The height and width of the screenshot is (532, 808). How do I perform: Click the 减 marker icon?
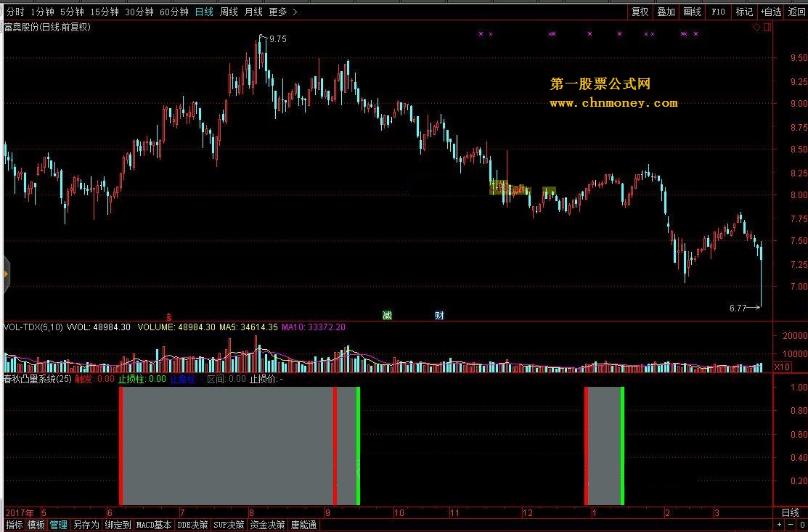pos(387,315)
